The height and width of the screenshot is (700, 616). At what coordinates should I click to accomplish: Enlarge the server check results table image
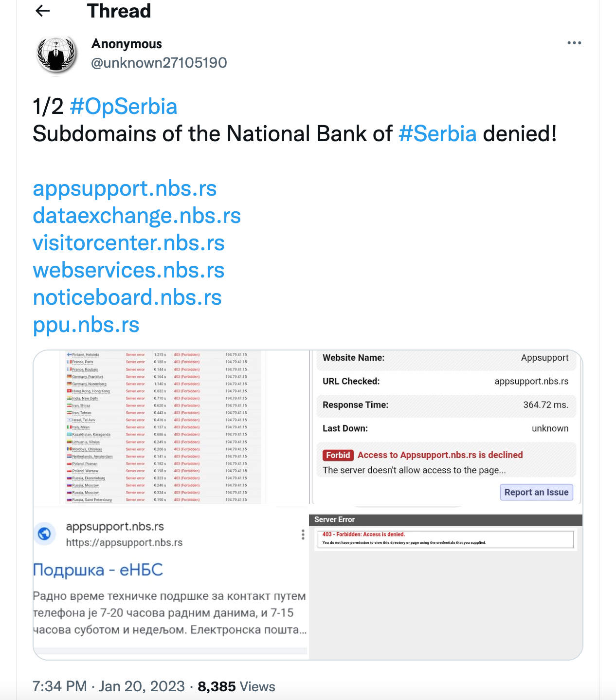pyautogui.click(x=171, y=427)
